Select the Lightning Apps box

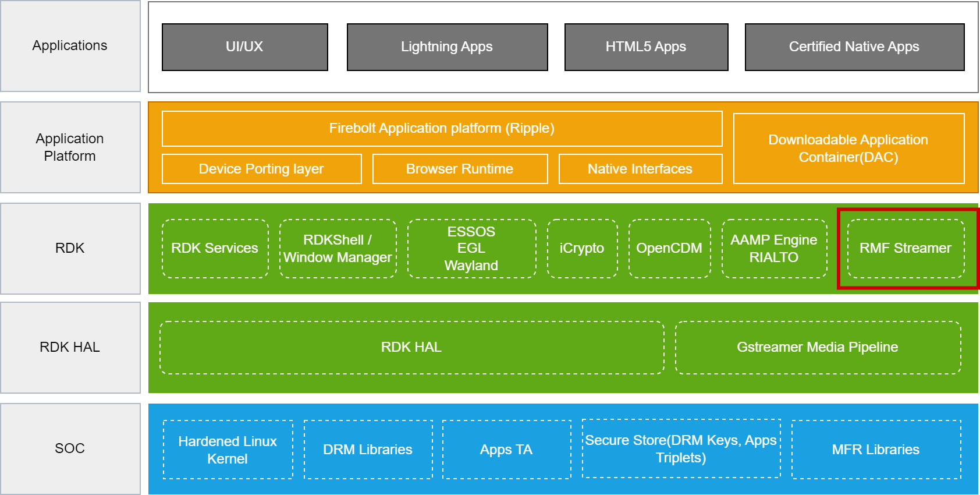pyautogui.click(x=447, y=47)
